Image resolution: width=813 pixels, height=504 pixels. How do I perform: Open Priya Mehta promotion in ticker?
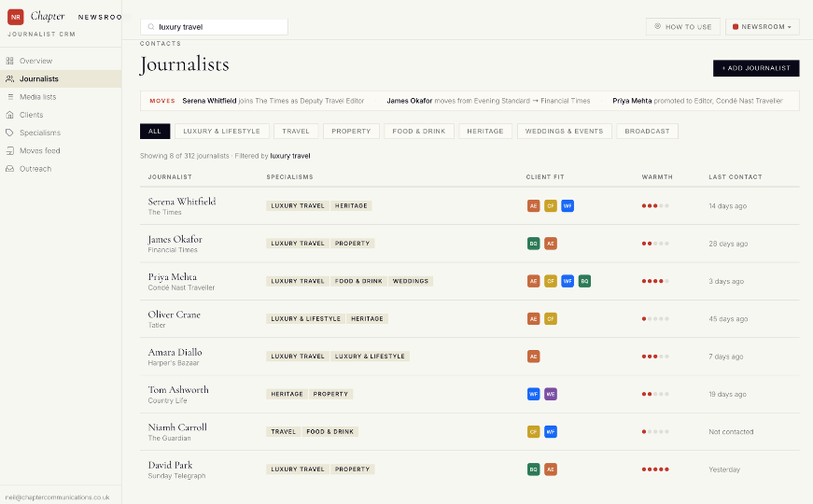[697, 101]
